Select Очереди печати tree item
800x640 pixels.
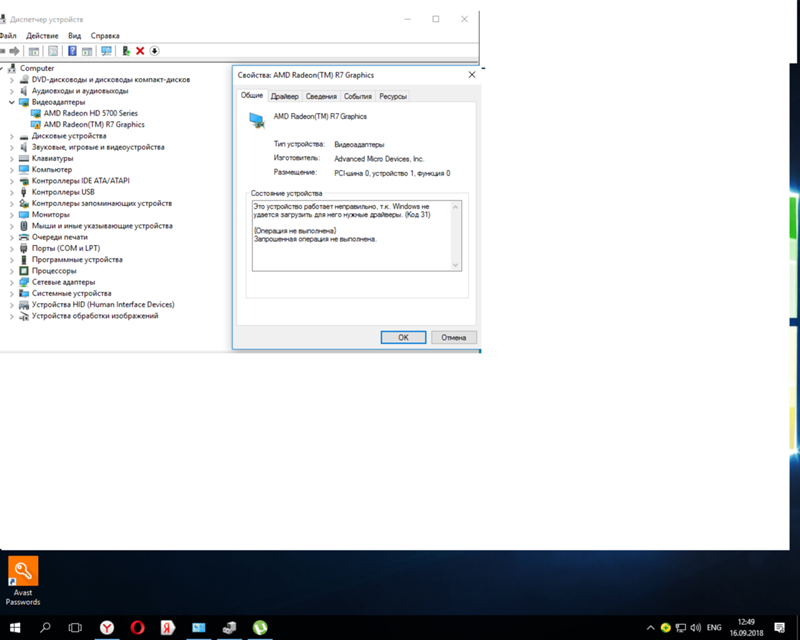tap(60, 237)
